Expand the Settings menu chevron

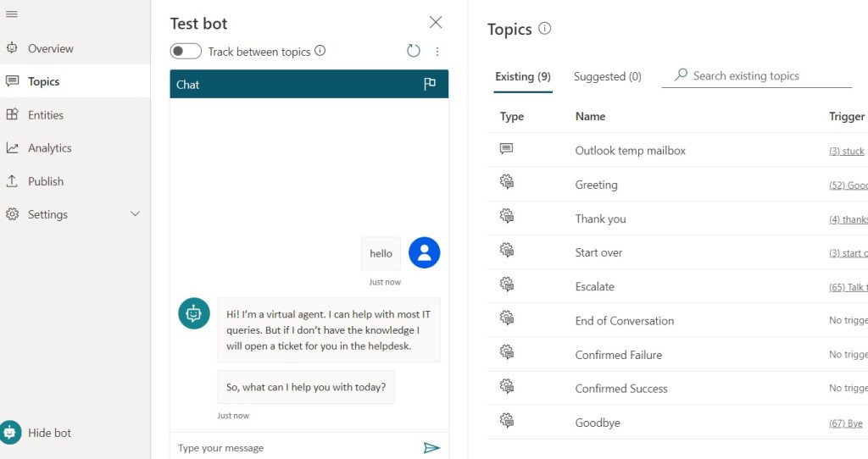(135, 214)
